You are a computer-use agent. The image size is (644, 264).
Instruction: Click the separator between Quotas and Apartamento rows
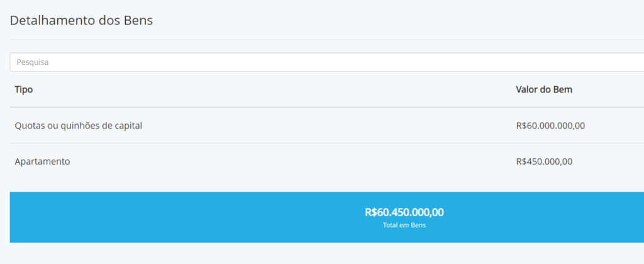point(327,143)
